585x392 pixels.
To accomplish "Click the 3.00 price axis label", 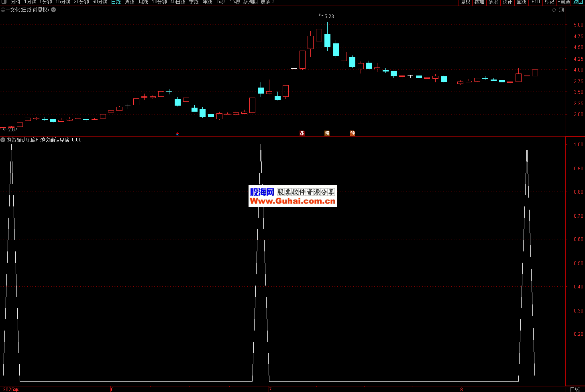I will click(579, 114).
